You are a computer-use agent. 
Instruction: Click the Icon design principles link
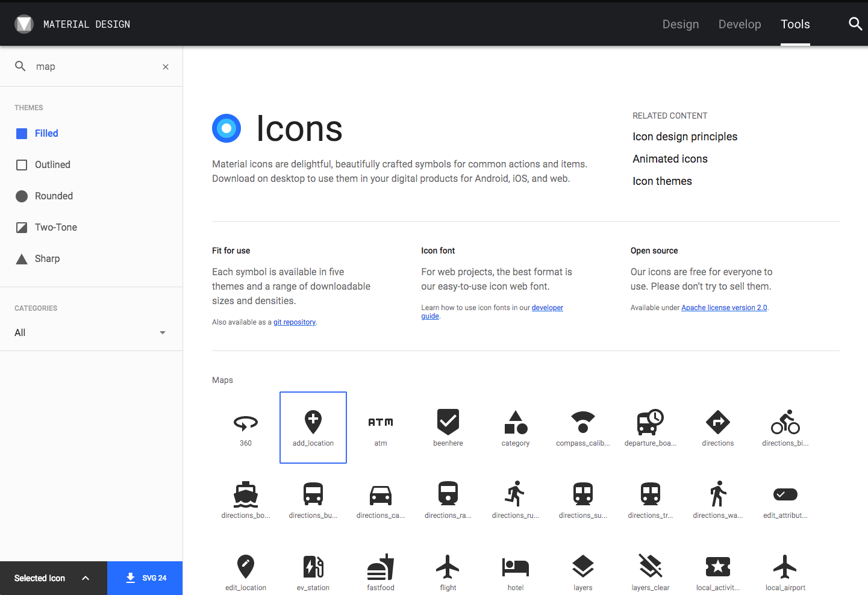pyautogui.click(x=684, y=137)
